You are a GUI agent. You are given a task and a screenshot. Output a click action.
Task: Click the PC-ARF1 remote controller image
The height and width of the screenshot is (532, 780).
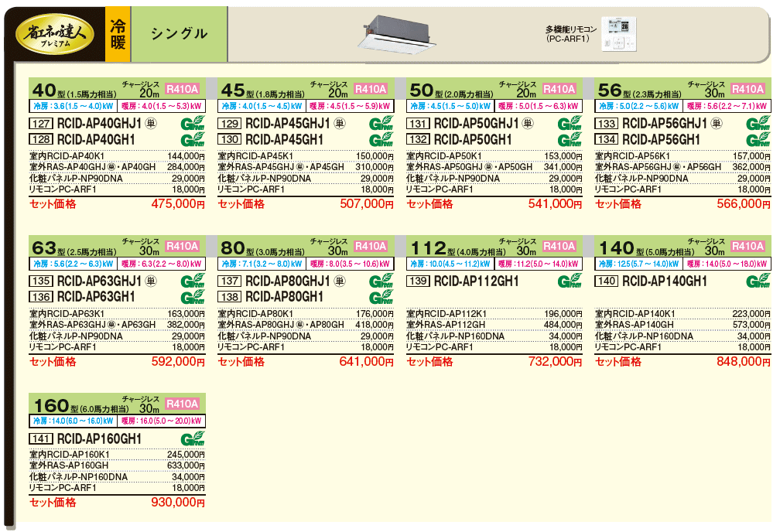[619, 34]
